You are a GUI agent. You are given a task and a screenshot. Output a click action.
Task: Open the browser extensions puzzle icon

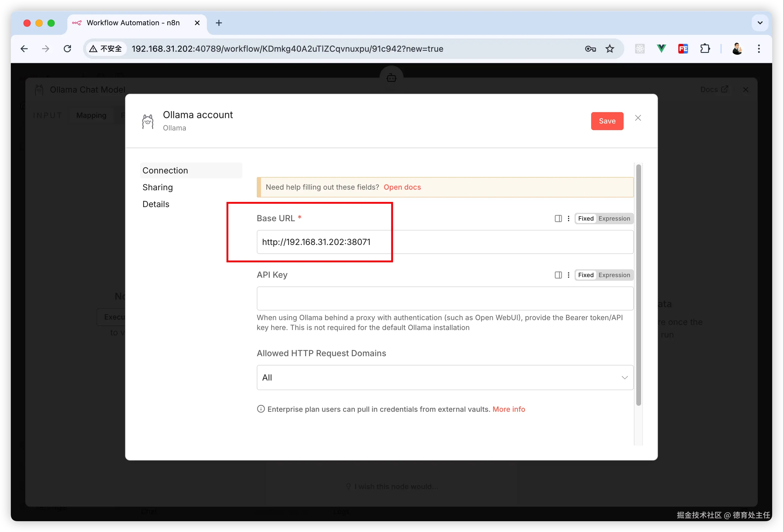[x=705, y=49]
